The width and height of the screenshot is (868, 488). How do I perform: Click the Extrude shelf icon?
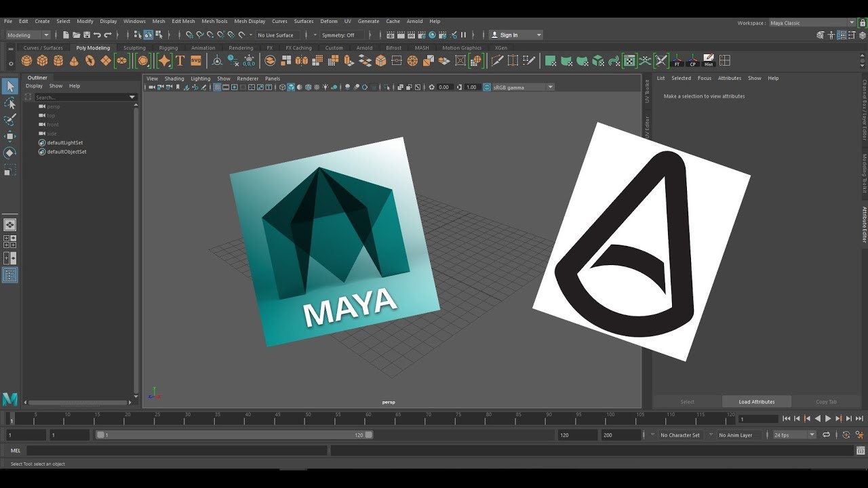pos(349,61)
